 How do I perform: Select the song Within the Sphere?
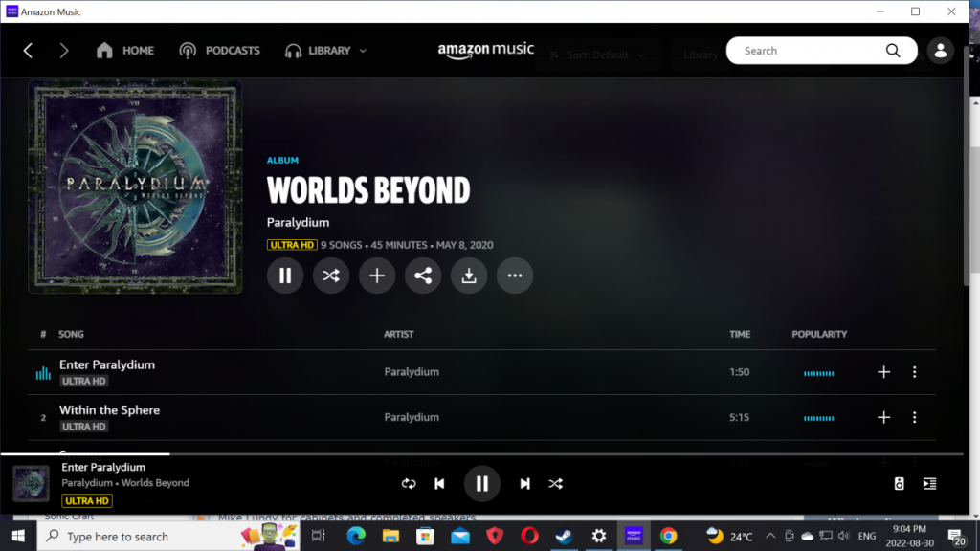point(109,410)
